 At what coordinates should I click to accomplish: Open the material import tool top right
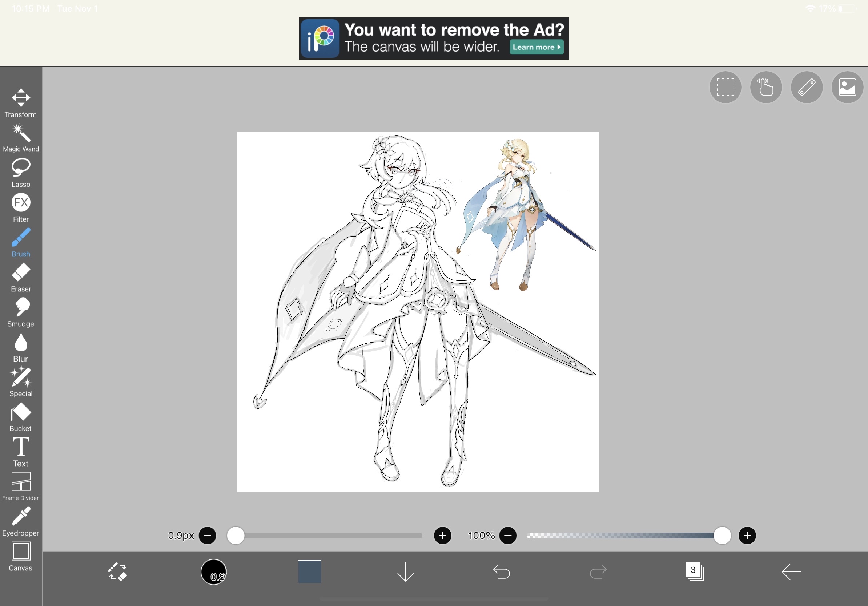(x=847, y=87)
